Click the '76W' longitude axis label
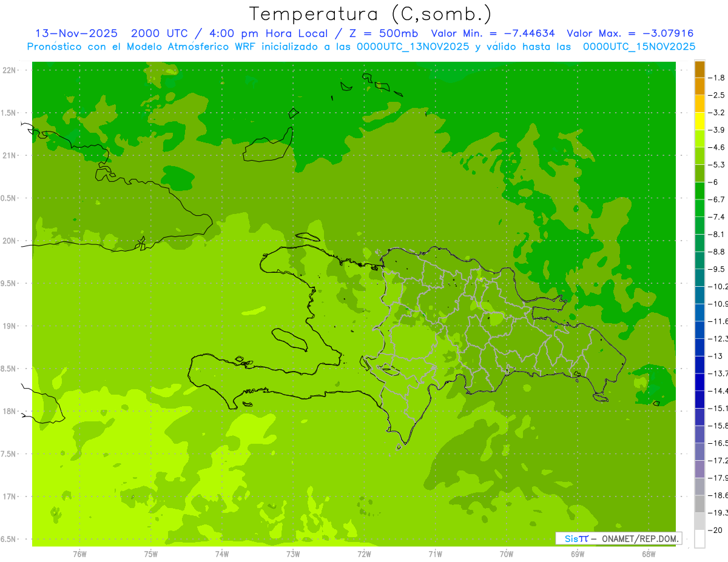This screenshot has width=728, height=562. (x=79, y=554)
